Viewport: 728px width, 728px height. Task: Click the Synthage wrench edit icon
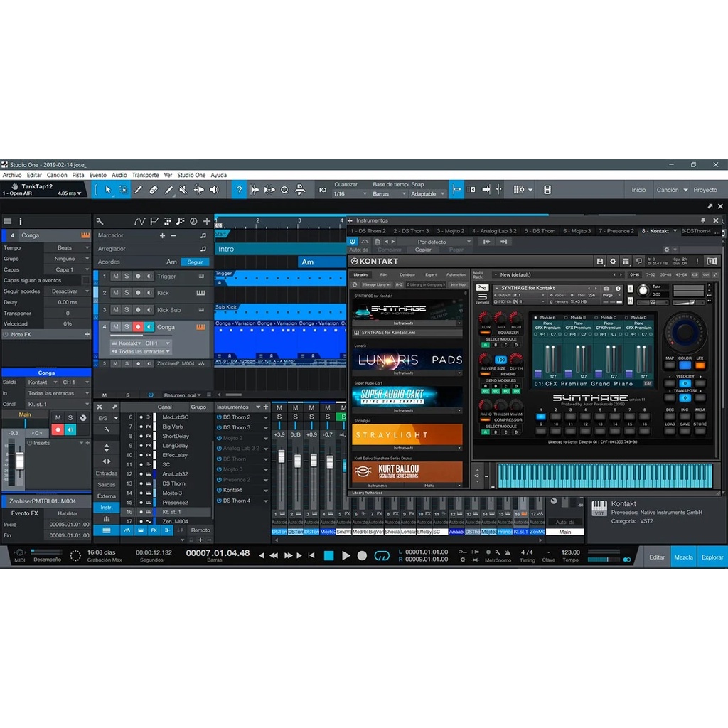483,288
